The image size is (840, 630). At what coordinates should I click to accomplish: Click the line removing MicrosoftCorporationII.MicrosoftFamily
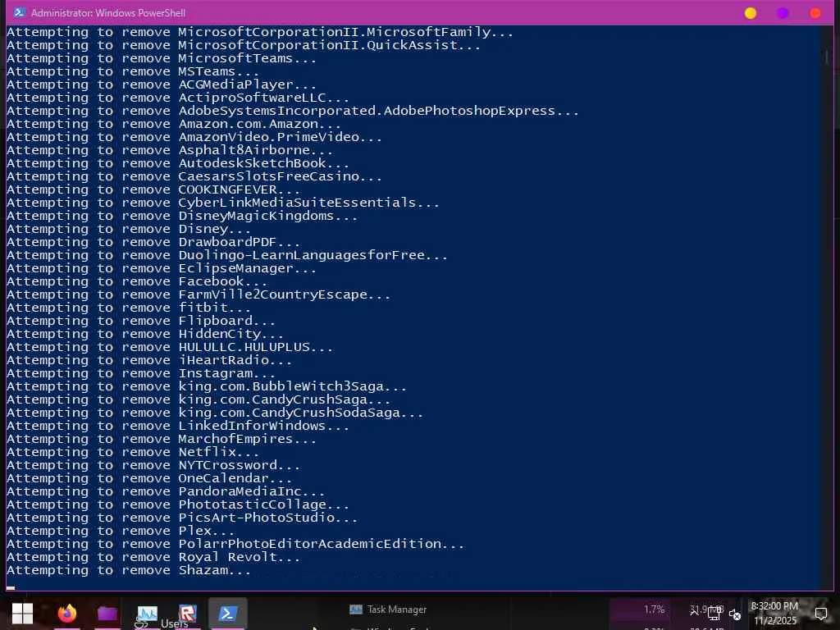pyautogui.click(x=260, y=32)
